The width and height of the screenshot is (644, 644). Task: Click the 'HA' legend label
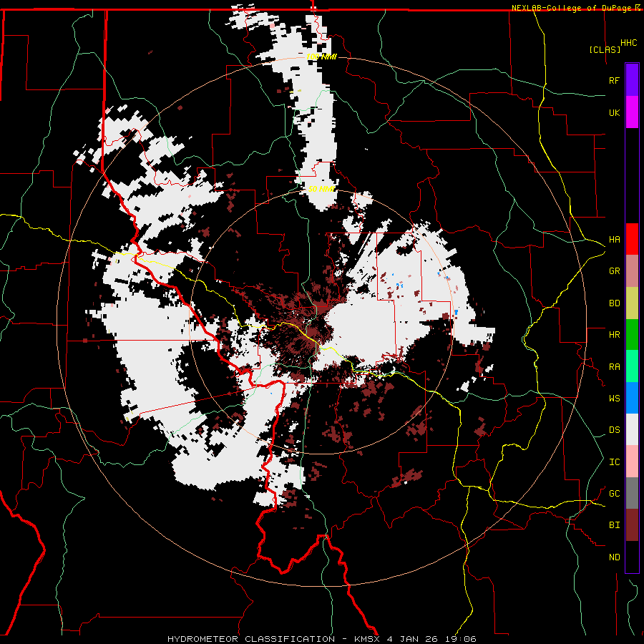tap(614, 240)
